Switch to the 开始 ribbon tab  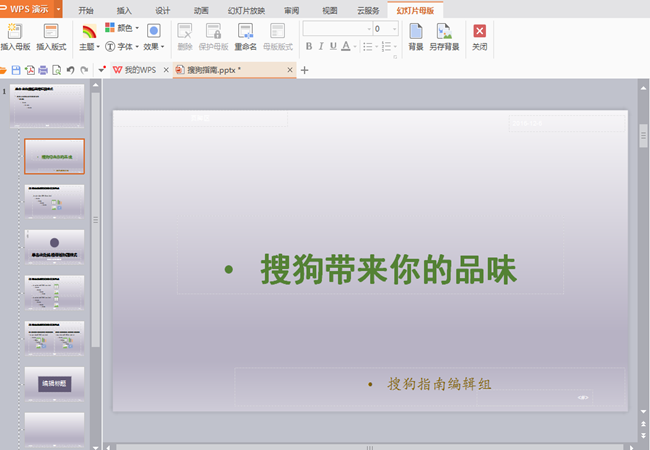[x=86, y=10]
